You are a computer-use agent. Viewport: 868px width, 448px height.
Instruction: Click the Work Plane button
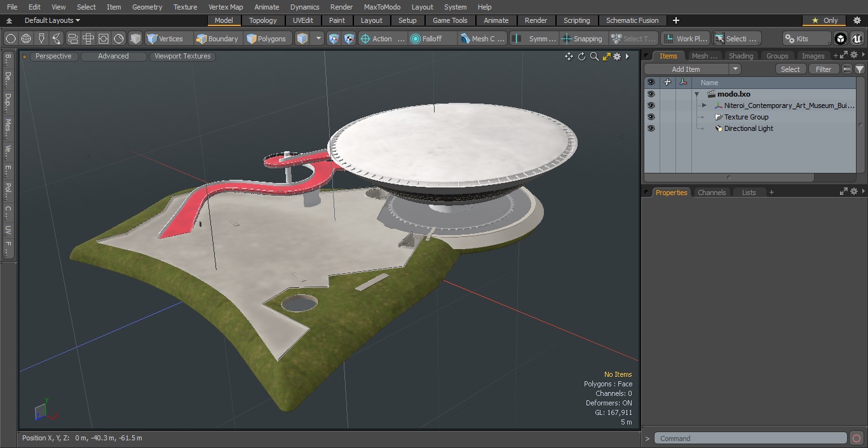coord(685,39)
